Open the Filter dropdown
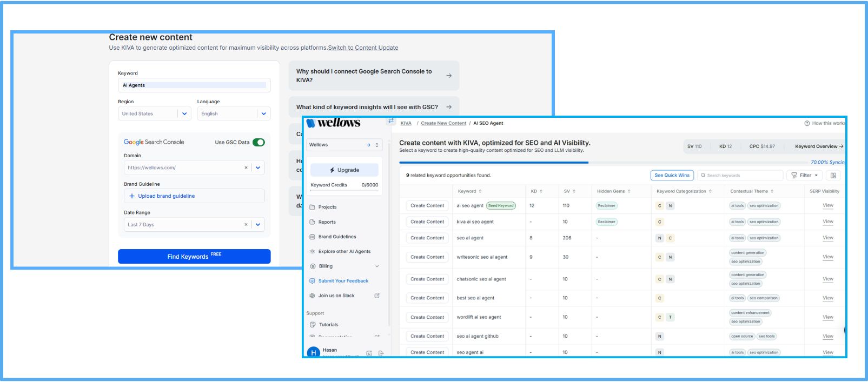 [805, 175]
